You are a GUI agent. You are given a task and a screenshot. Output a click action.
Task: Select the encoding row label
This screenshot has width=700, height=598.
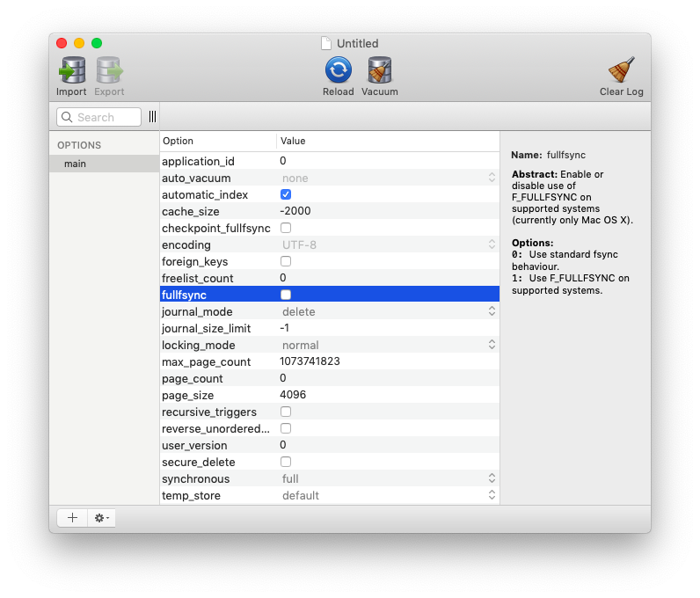coord(186,244)
